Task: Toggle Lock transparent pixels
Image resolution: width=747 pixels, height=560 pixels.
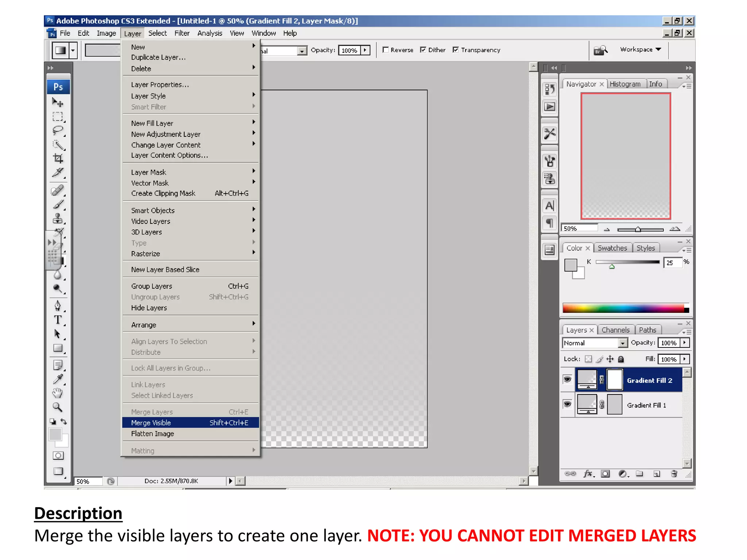Action: click(588, 359)
